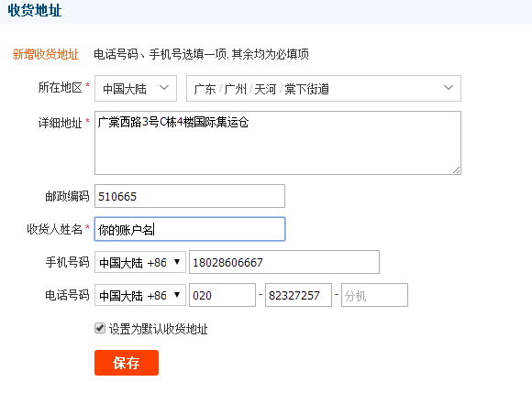Click the phone number field 82327257
This screenshot has width=532, height=393.
[x=298, y=295]
